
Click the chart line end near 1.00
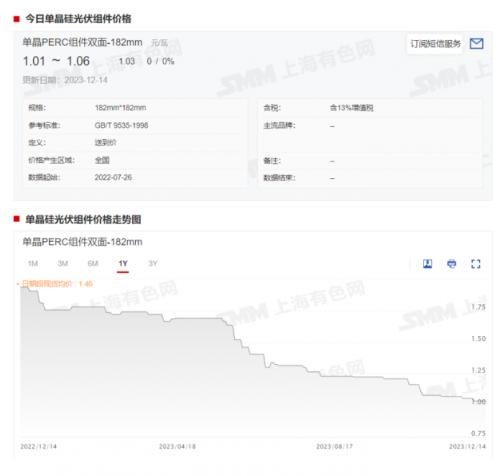point(473,399)
